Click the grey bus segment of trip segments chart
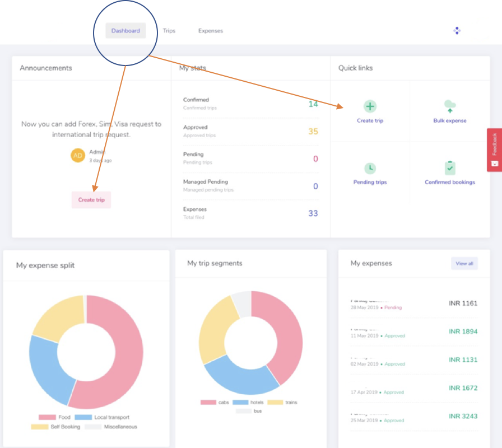This screenshot has height=448, width=502. pos(243,304)
